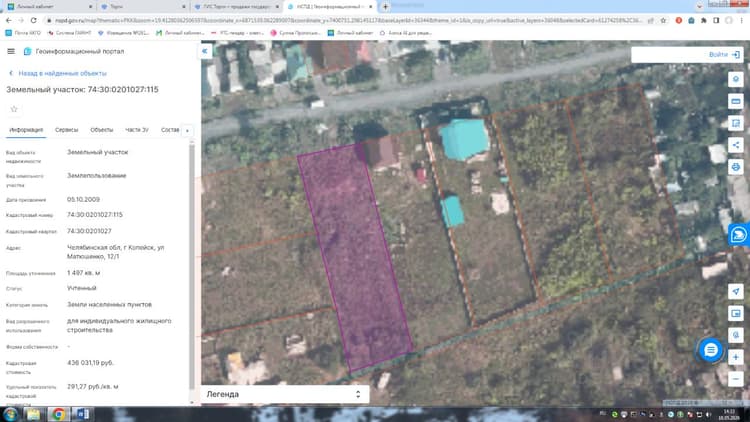Click the browser back arrow
Viewport: 750px width, 422px height.
9,20
